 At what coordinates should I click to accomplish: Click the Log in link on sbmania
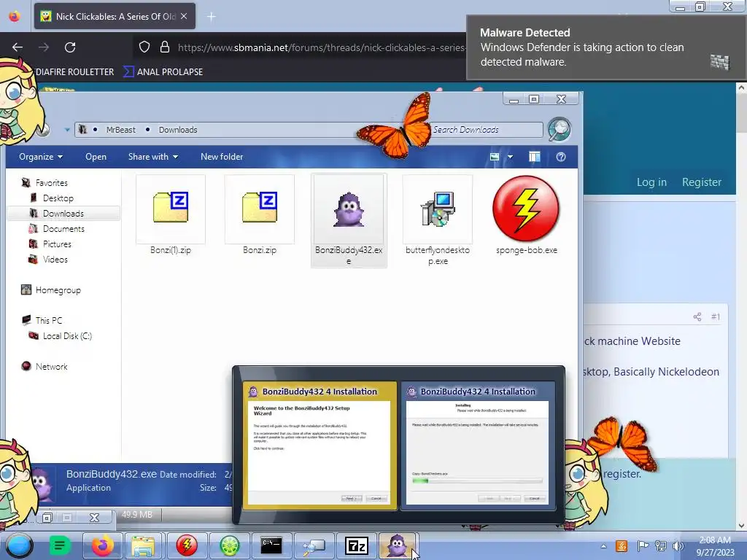click(651, 182)
